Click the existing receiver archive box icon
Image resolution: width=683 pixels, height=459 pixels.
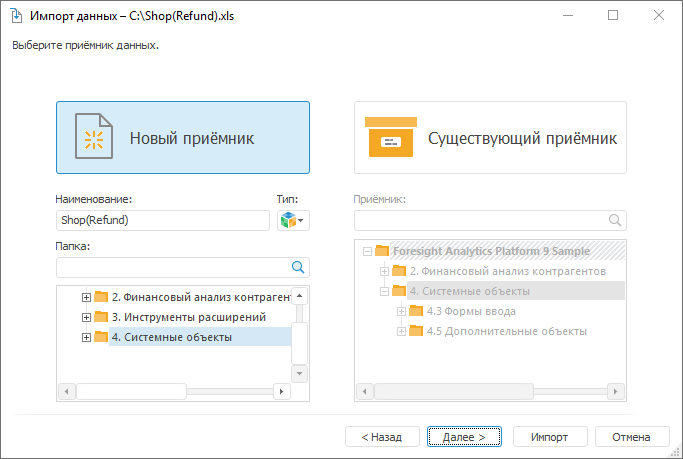point(389,137)
